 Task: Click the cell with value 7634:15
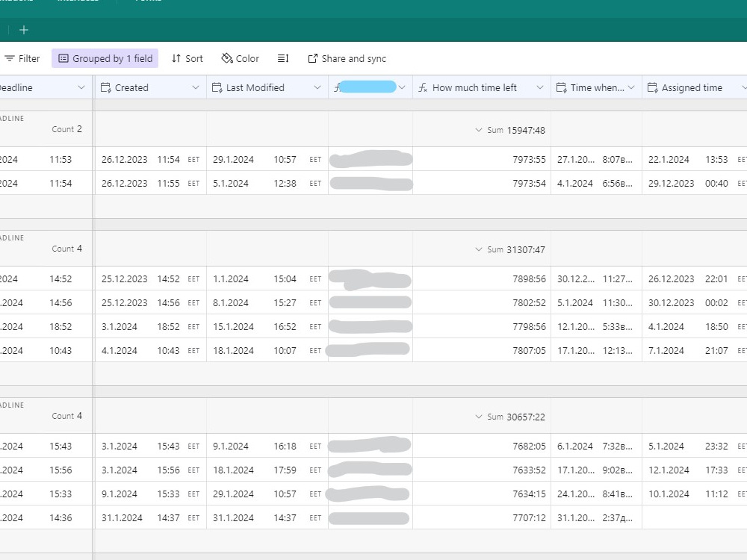coord(482,494)
